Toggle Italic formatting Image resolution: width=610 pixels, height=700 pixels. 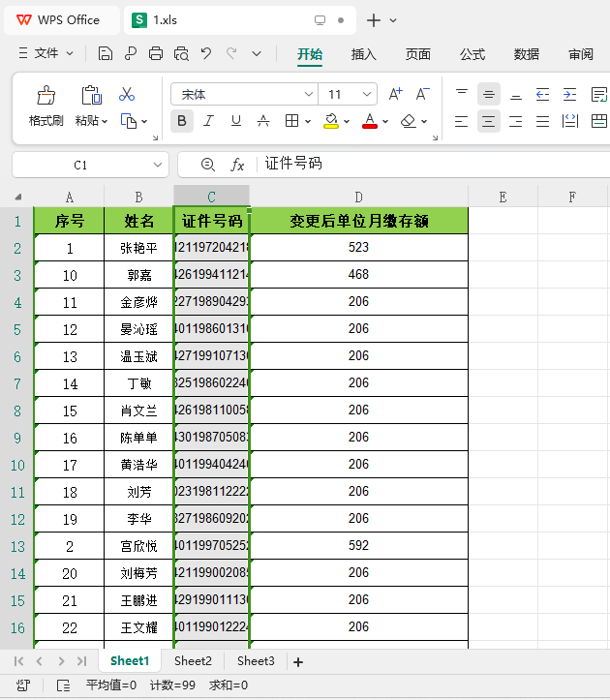pos(208,121)
